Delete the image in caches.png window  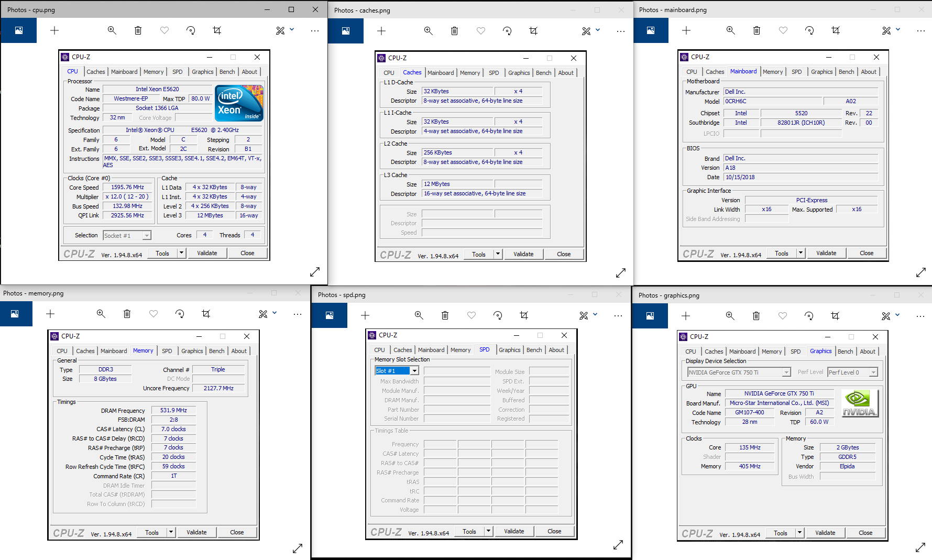455,31
